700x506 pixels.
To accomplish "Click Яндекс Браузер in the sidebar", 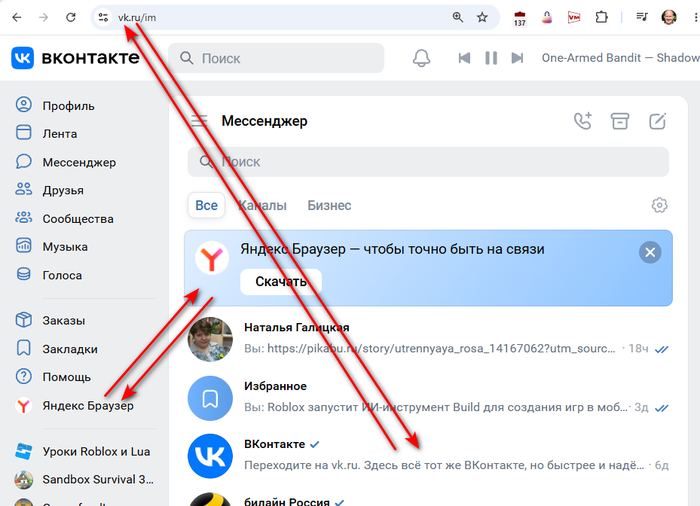I will [x=74, y=406].
